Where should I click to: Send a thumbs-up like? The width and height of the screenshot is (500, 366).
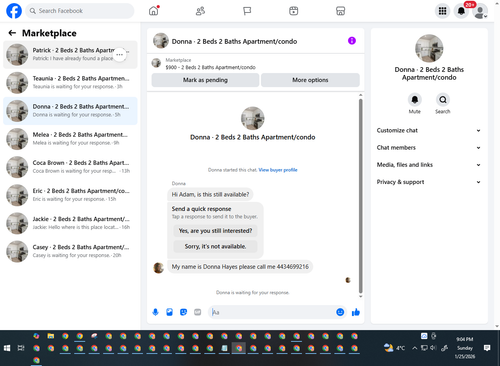point(356,312)
